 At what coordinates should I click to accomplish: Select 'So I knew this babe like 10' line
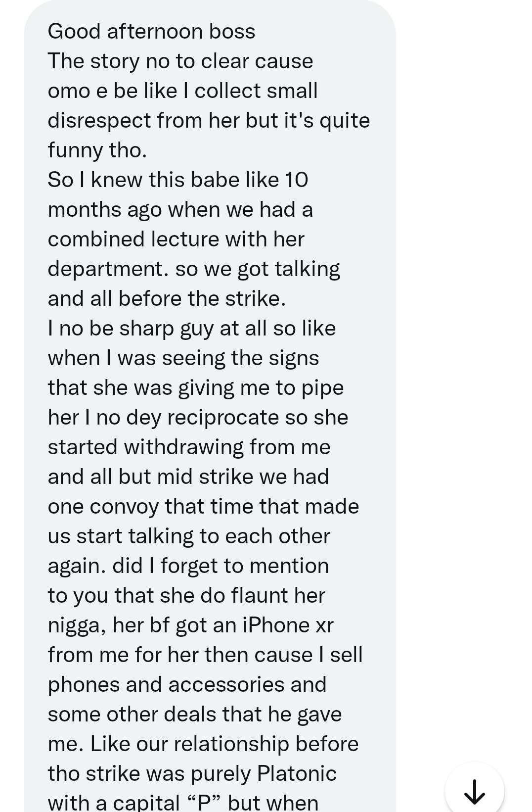[178, 180]
